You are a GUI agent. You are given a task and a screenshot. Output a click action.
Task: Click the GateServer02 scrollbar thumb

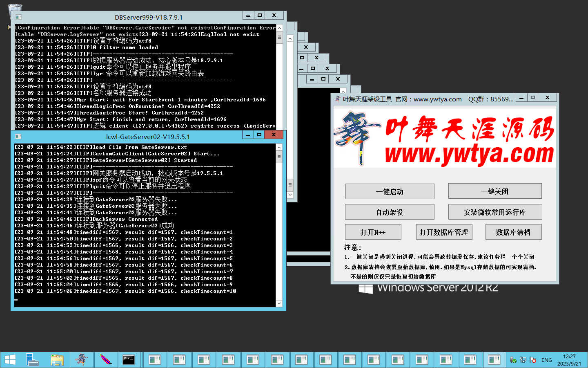pos(279,157)
